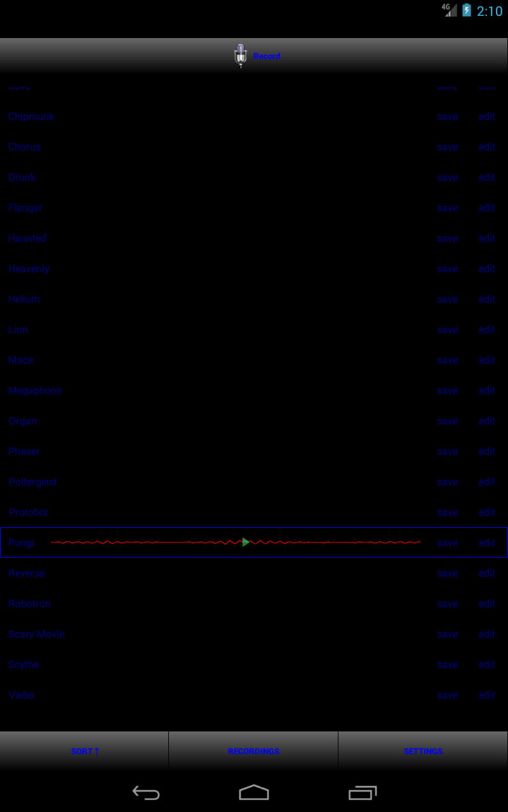Save the Chipmunk effect
Viewport: 508px width, 812px height.
click(x=448, y=117)
